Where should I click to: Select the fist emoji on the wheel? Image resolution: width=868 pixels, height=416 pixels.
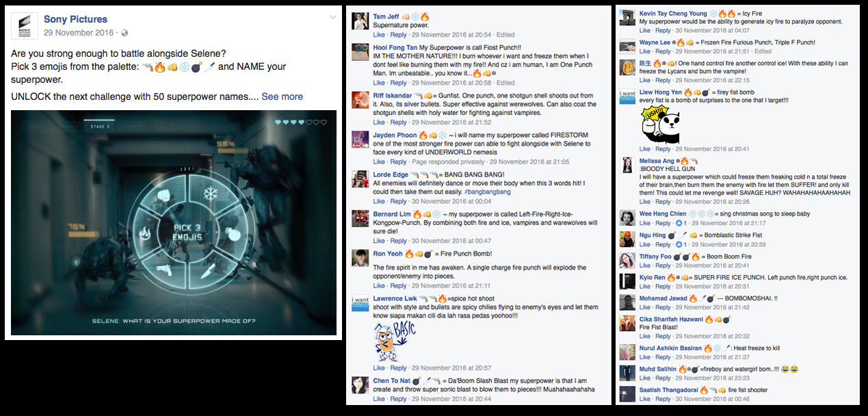pyautogui.click(x=164, y=196)
